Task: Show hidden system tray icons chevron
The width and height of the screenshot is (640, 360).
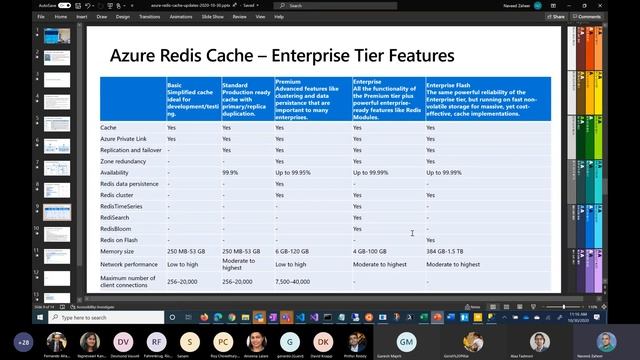Action: coord(504,318)
